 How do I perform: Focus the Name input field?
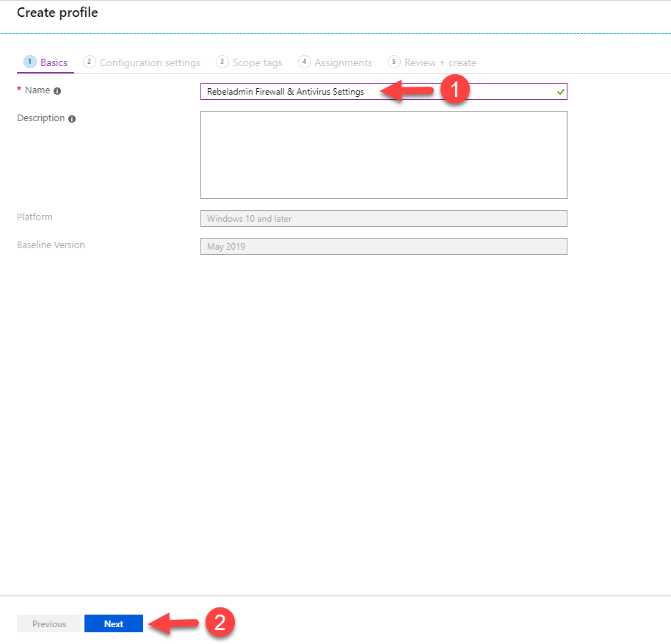384,92
